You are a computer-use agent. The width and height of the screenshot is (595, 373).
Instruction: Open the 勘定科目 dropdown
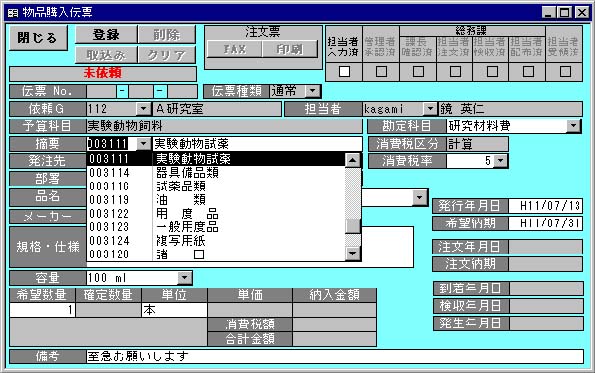coord(573,126)
